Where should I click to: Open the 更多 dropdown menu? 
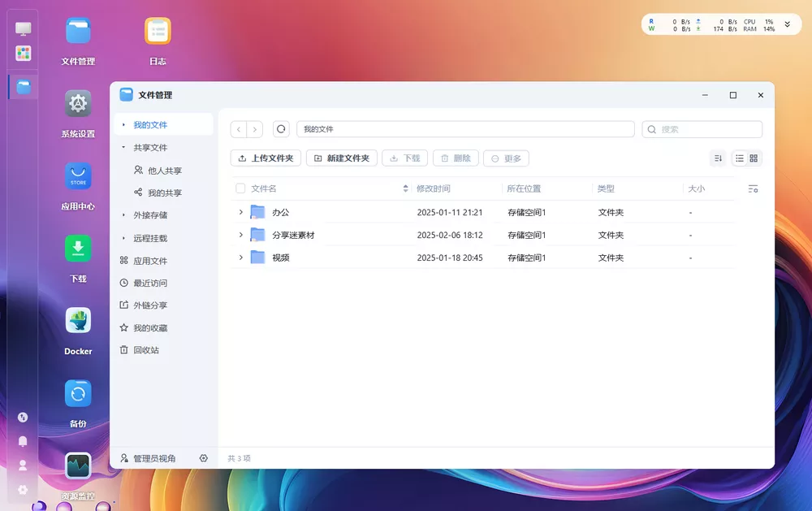[x=506, y=158]
